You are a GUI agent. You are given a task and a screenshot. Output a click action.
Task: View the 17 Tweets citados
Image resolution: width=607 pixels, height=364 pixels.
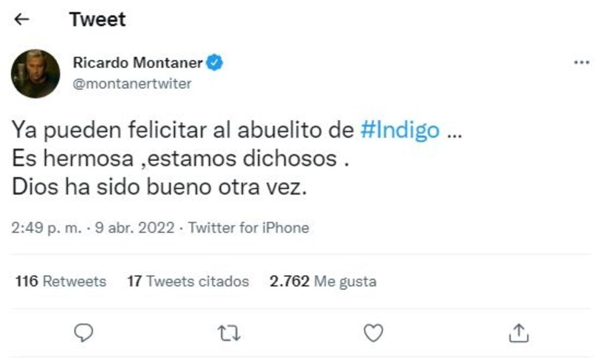188,281
